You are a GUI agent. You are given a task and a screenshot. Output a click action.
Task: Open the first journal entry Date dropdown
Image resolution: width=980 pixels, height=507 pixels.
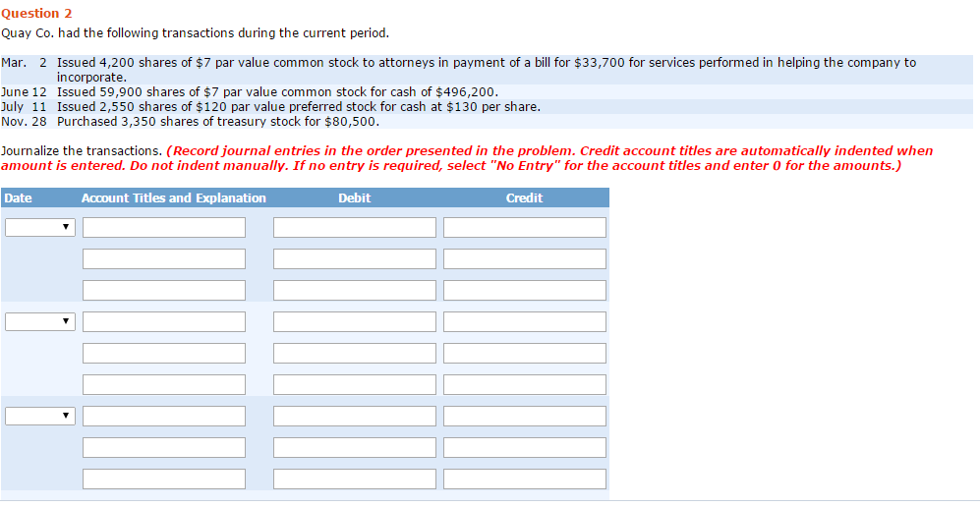(x=40, y=227)
